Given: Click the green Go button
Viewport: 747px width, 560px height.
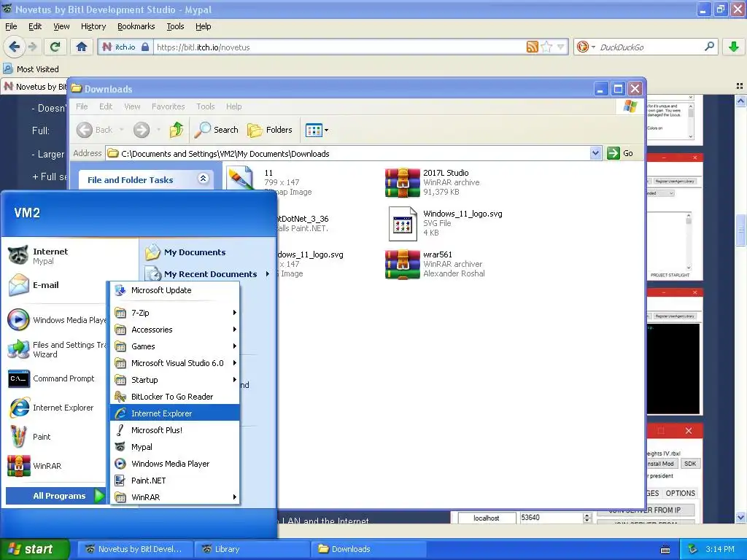Looking at the screenshot, I should [620, 153].
